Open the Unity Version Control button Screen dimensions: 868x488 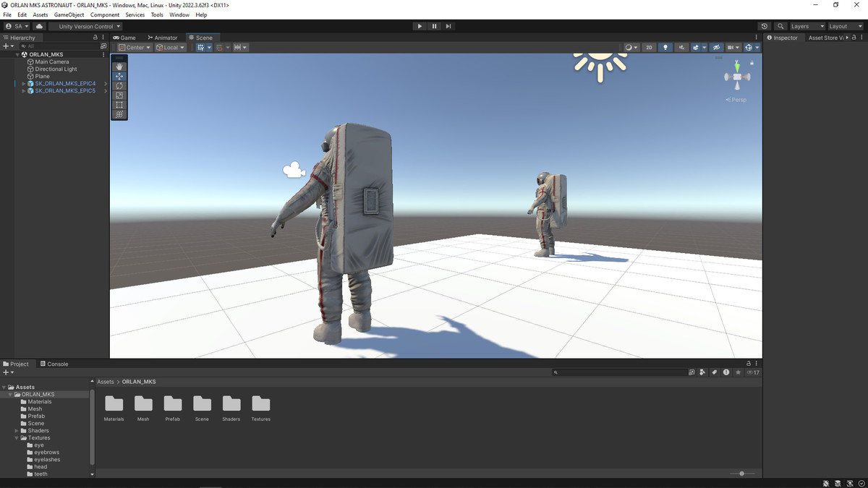point(85,26)
